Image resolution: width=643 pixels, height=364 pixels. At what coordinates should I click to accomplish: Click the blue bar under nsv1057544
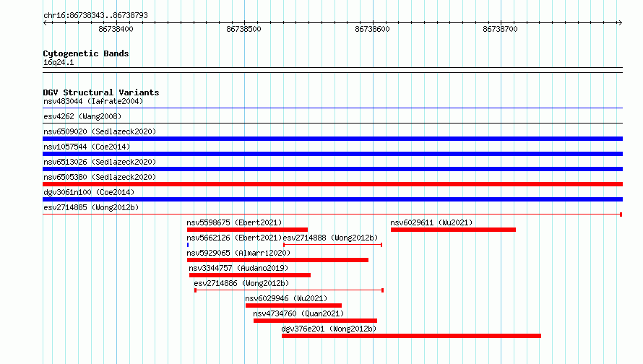click(332, 154)
